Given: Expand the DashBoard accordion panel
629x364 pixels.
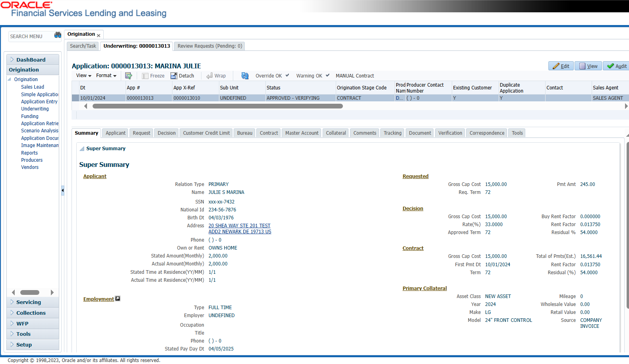Looking at the screenshot, I should tap(33, 60).
